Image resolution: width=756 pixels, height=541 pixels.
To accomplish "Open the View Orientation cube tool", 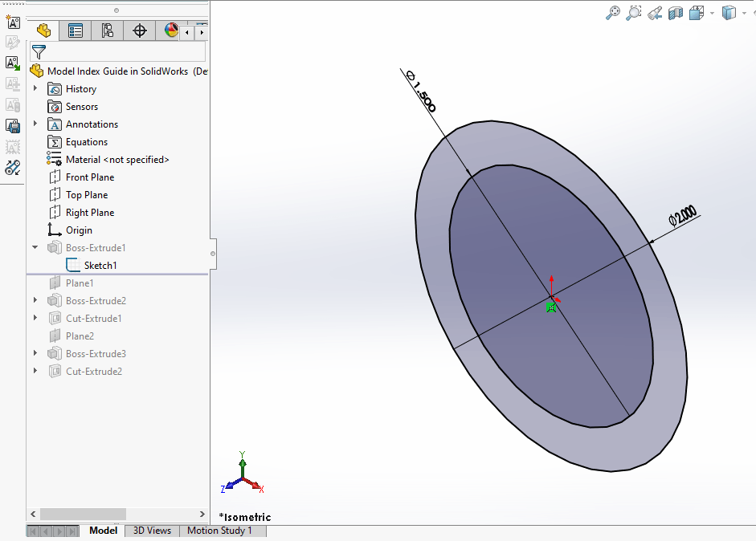I will (697, 12).
